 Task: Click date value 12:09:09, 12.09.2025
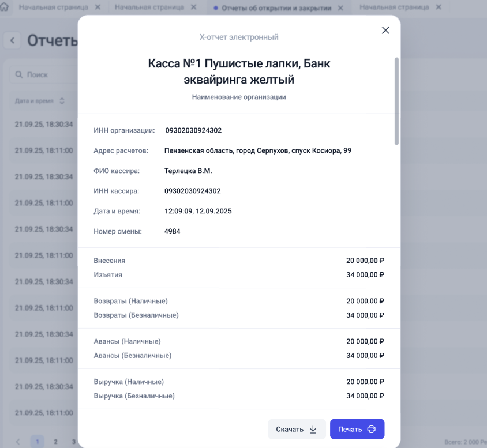198,211
